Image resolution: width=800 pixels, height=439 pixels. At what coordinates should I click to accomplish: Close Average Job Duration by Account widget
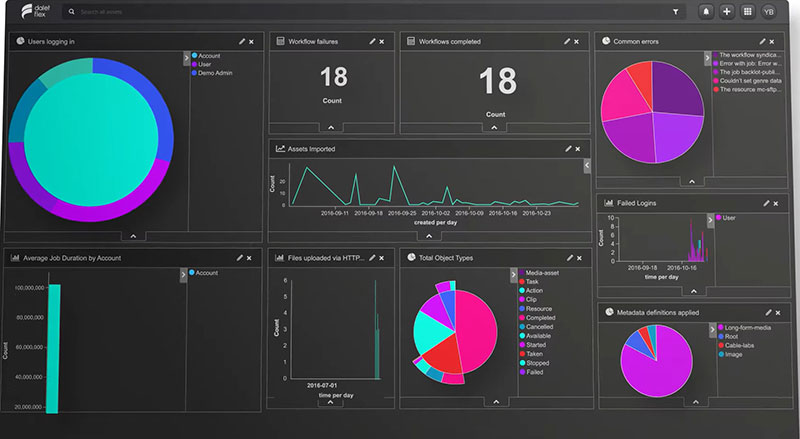pos(249,258)
